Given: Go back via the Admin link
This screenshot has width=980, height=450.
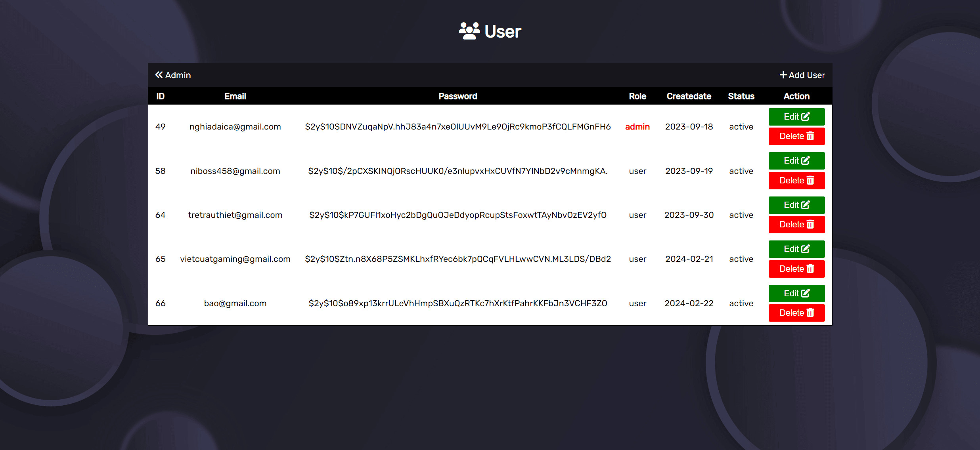Looking at the screenshot, I should [x=173, y=75].
